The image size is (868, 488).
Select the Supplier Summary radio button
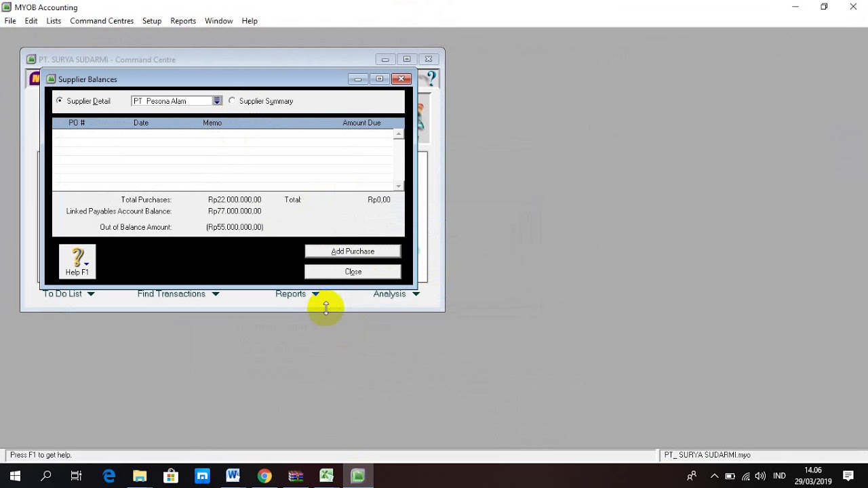tap(232, 101)
